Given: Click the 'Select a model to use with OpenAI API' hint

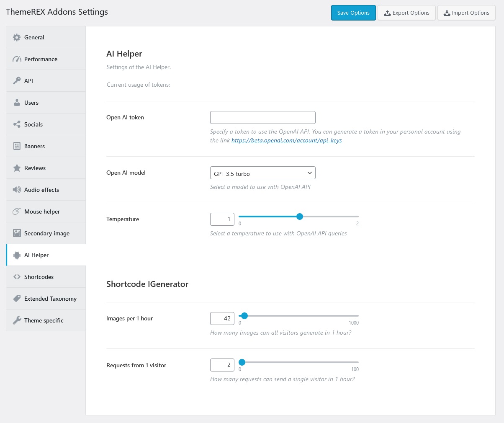Looking at the screenshot, I should (260, 187).
